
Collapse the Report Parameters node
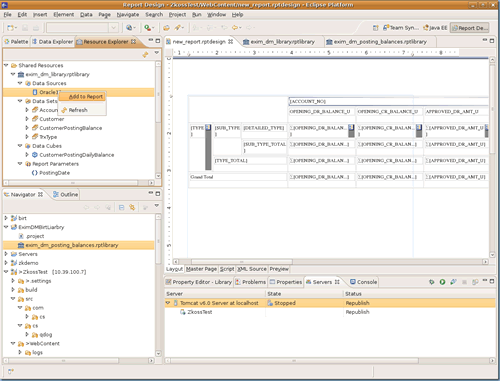click(20, 164)
